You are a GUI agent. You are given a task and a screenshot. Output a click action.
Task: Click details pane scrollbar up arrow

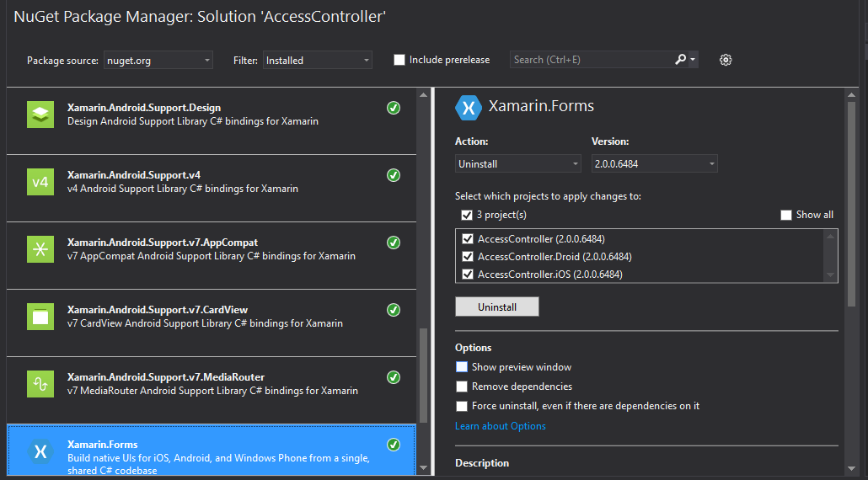tap(852, 96)
